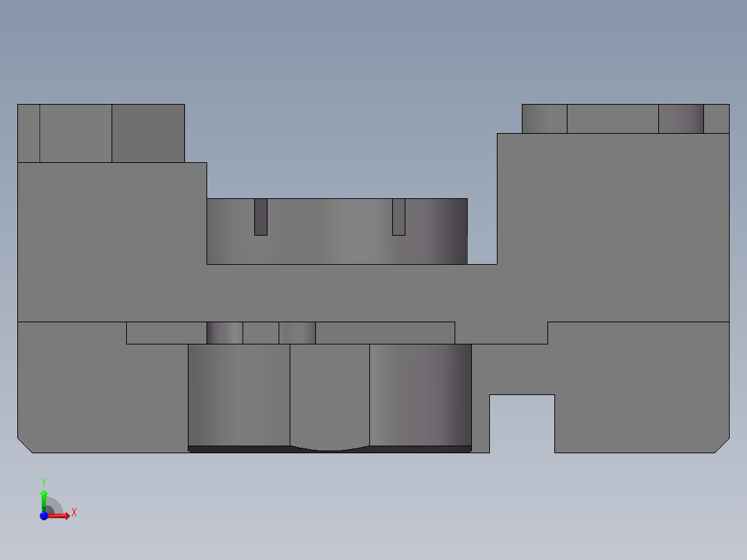Click the red X axis arrow on triad
Screen dimensions: 747x560
[59, 515]
